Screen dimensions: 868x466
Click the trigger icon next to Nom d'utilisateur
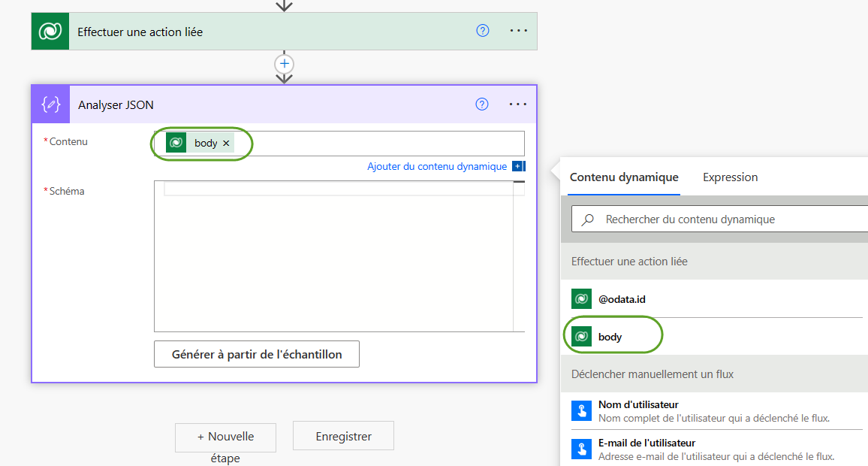(x=581, y=411)
